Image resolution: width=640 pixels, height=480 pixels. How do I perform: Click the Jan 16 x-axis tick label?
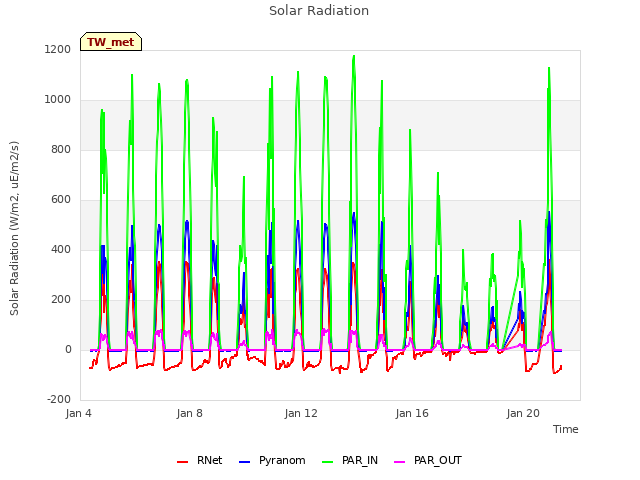click(412, 413)
